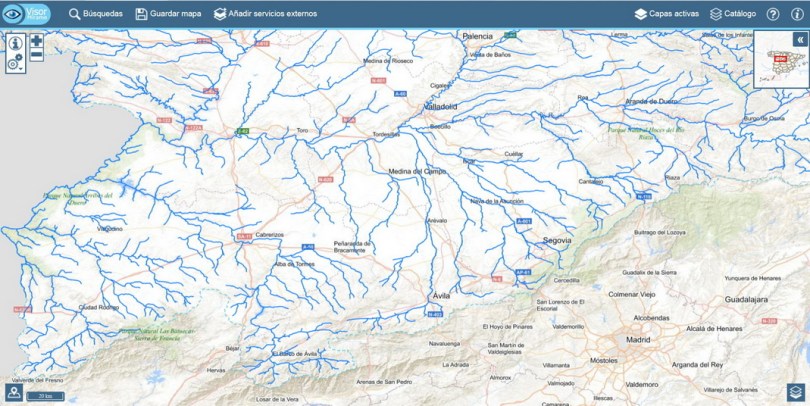Click the my location pin icon

13,392
